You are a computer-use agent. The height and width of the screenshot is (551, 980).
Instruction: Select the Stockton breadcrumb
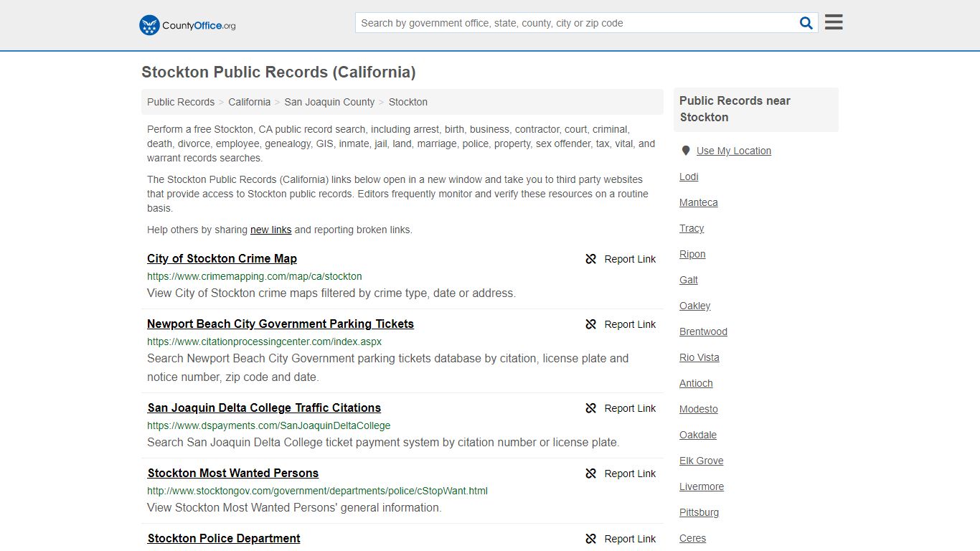point(408,102)
